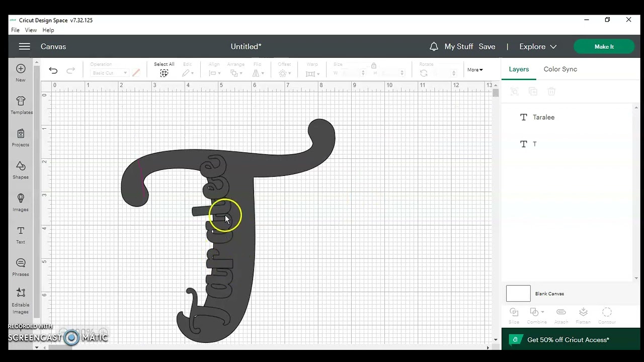Open the Templates panel
Viewport: 644px width, 362px height.
pyautogui.click(x=21, y=105)
